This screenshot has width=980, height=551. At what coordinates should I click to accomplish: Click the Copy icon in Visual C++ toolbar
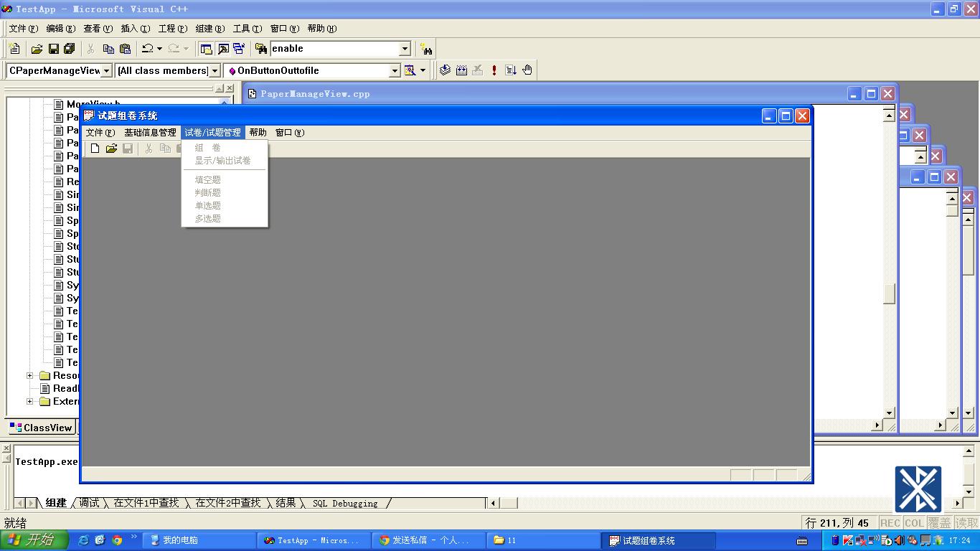tap(108, 49)
